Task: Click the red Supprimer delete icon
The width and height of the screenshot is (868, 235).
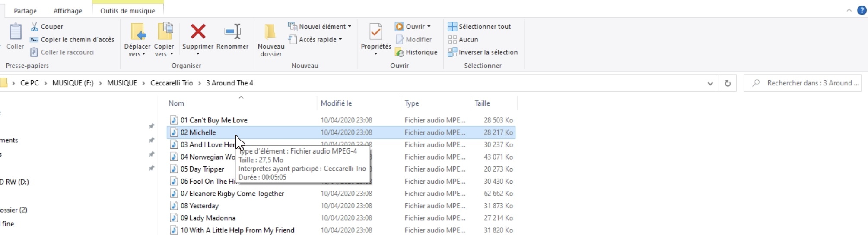Action: point(198,31)
